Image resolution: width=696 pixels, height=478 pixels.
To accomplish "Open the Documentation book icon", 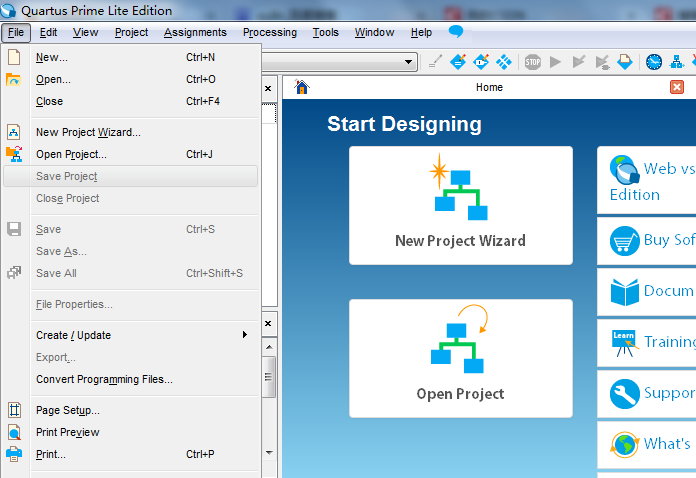I will click(625, 292).
